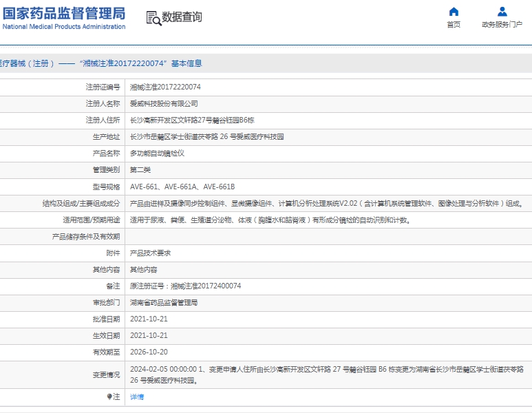Click the model value AVE-661、AVE-661A、AVE-661B
532x413 pixels.
[x=182, y=187]
